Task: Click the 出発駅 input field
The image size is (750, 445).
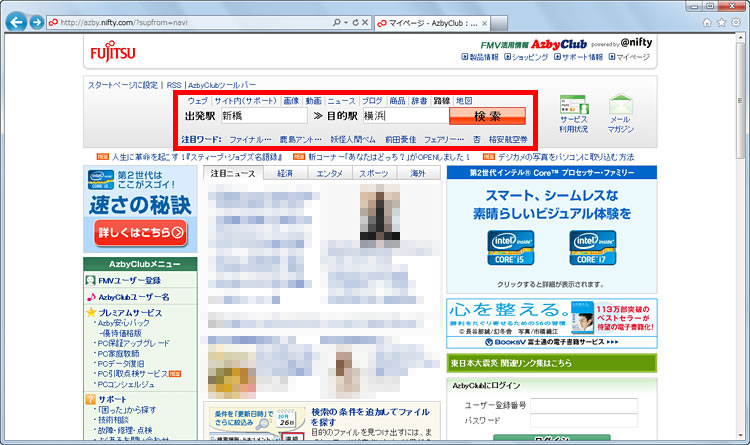Action: coord(264,115)
